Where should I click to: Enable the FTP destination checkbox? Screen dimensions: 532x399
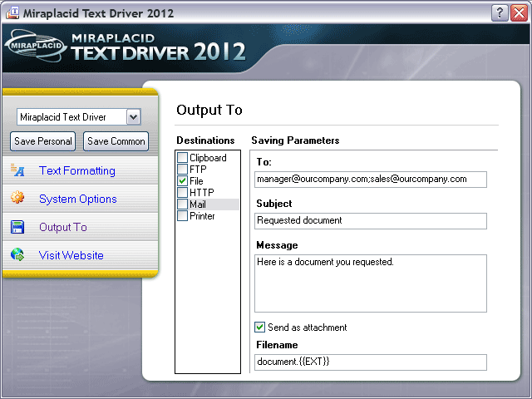point(183,169)
